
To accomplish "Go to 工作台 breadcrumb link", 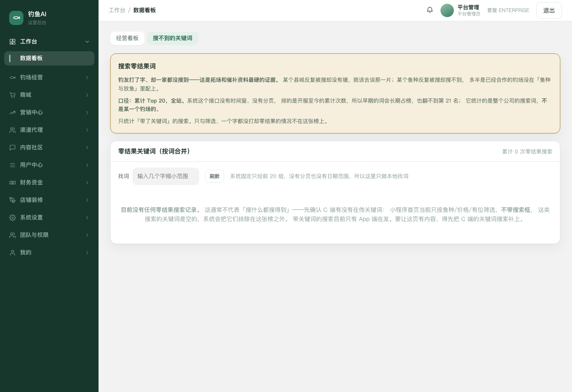I will 117,10.
